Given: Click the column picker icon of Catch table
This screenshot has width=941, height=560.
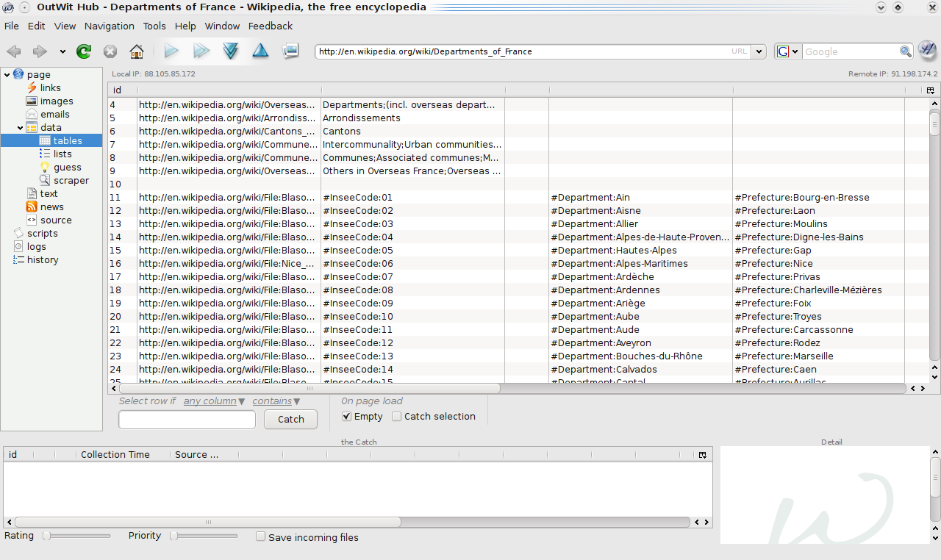Looking at the screenshot, I should click(702, 455).
